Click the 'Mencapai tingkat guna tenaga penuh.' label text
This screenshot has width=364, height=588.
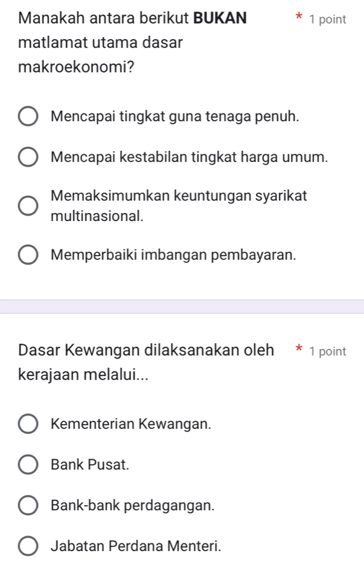click(x=176, y=117)
